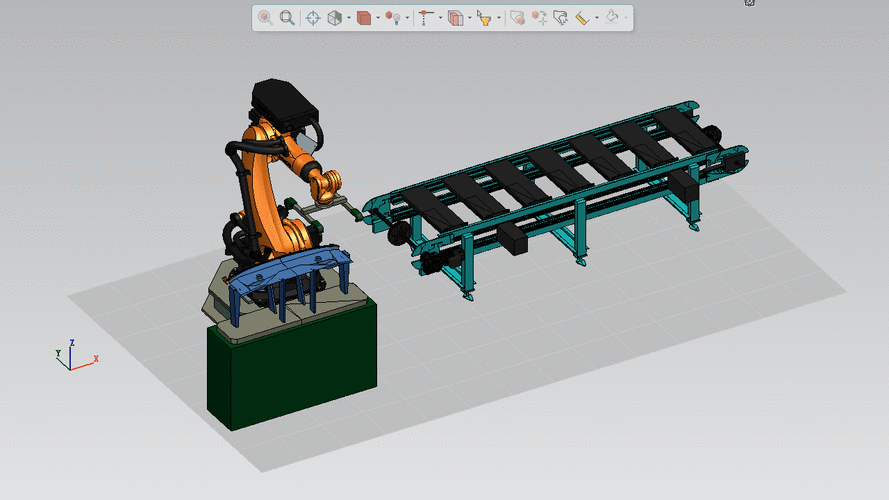This screenshot has width=889, height=500.
Task: Click the paint bucket color icon
Action: [x=611, y=17]
